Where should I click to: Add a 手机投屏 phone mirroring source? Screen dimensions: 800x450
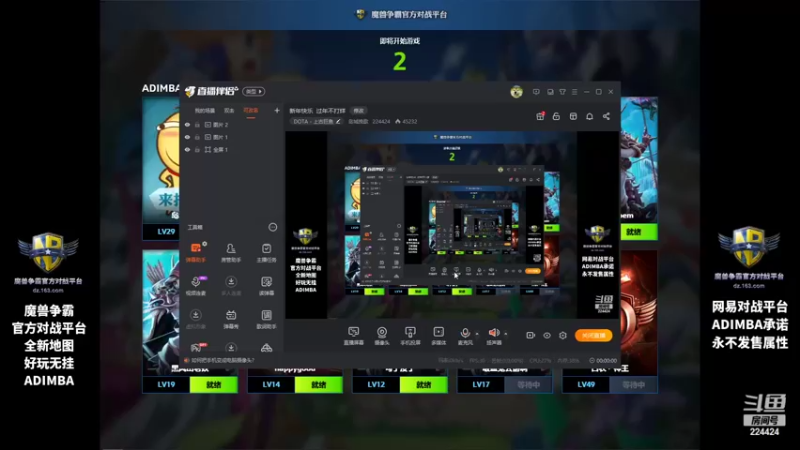[x=410, y=336]
